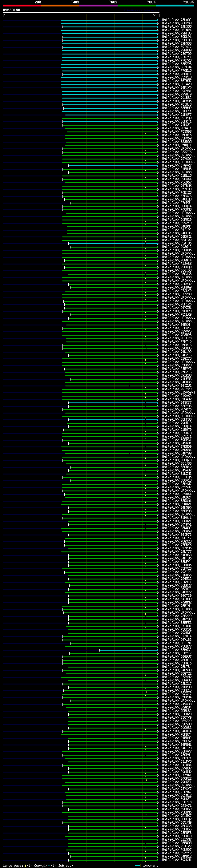Select hit label UniRef100_C4W8K4
This screenshot has width=197, height=868.
pyautogui.click(x=176, y=731)
